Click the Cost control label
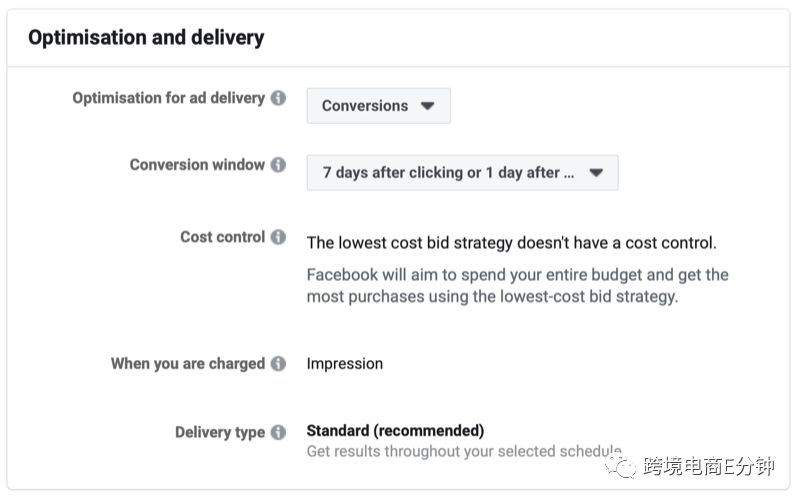800x501 pixels. click(222, 237)
